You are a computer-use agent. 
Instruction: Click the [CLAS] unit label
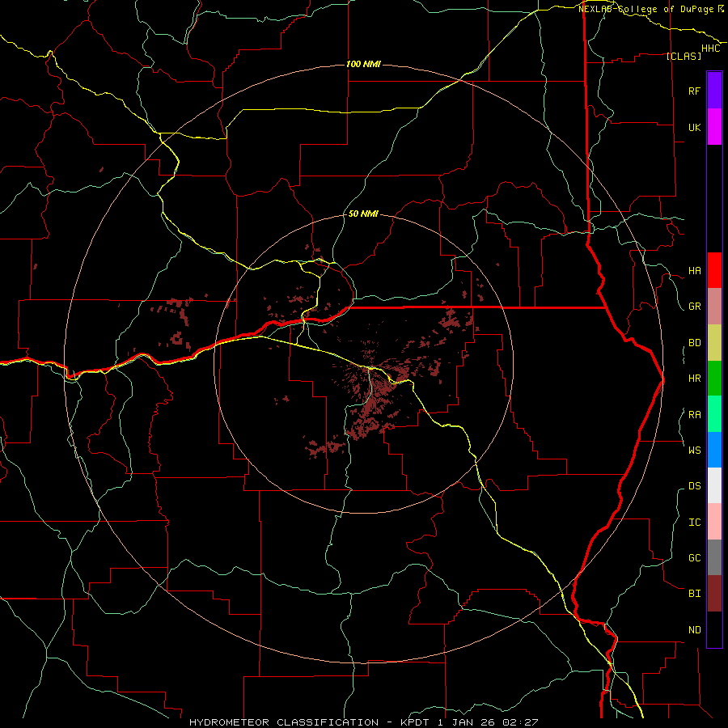pos(684,56)
